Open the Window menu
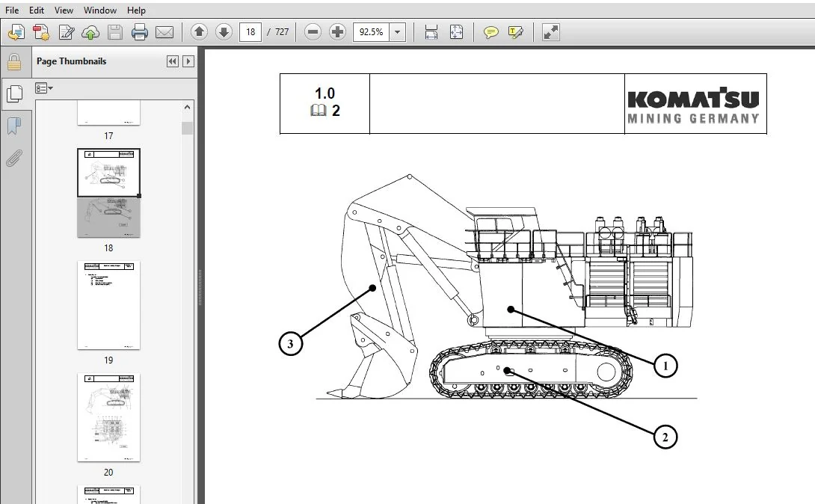 [x=99, y=10]
